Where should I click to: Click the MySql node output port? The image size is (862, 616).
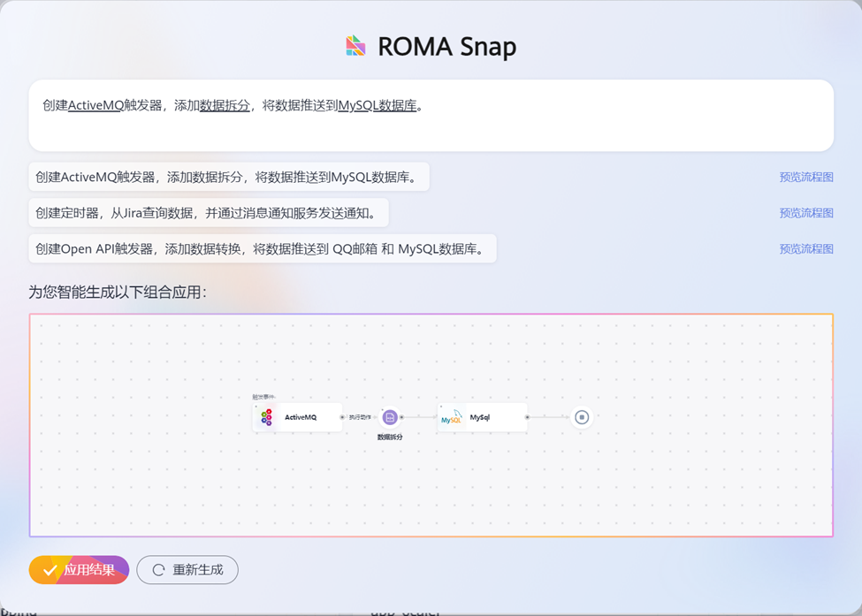pyautogui.click(x=527, y=417)
